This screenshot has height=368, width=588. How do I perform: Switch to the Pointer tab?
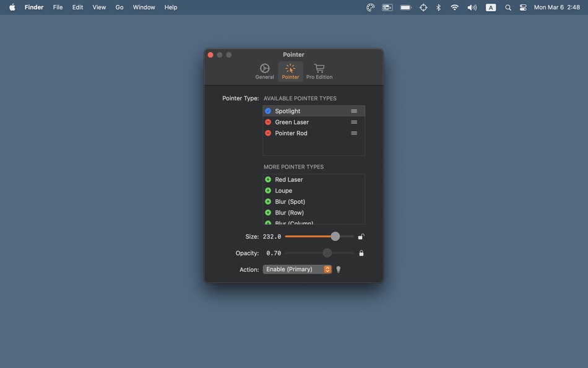pos(290,71)
